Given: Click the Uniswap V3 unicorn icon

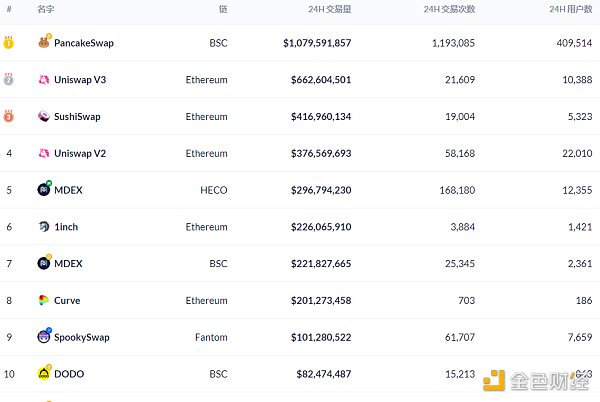Looking at the screenshot, I should (x=44, y=80).
